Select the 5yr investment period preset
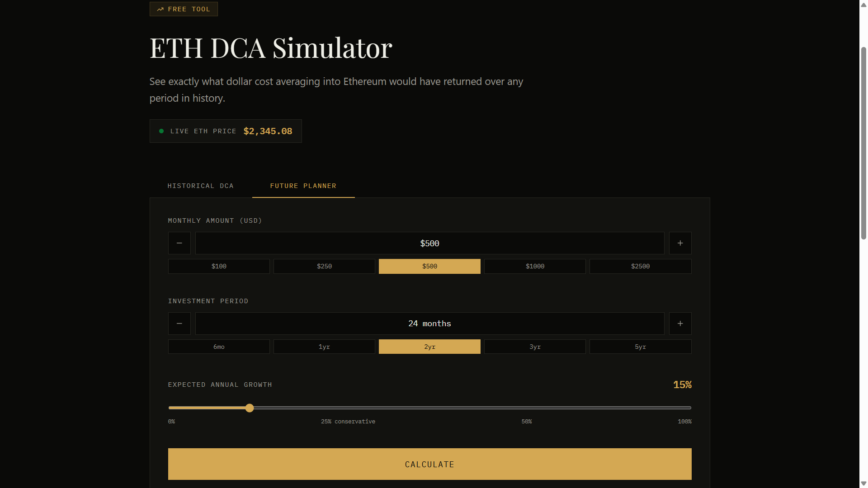The image size is (868, 488). [640, 347]
